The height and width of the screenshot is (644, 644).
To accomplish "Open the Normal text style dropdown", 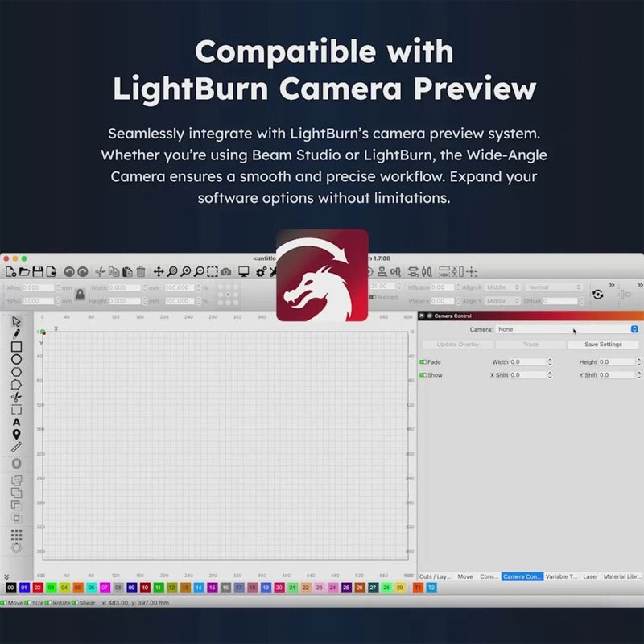I will tap(555, 287).
